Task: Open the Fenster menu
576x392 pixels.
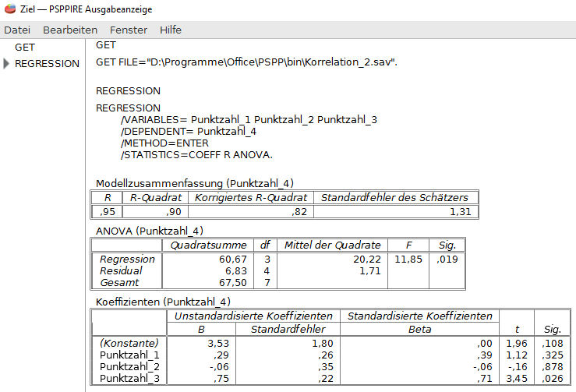Action: 128,30
